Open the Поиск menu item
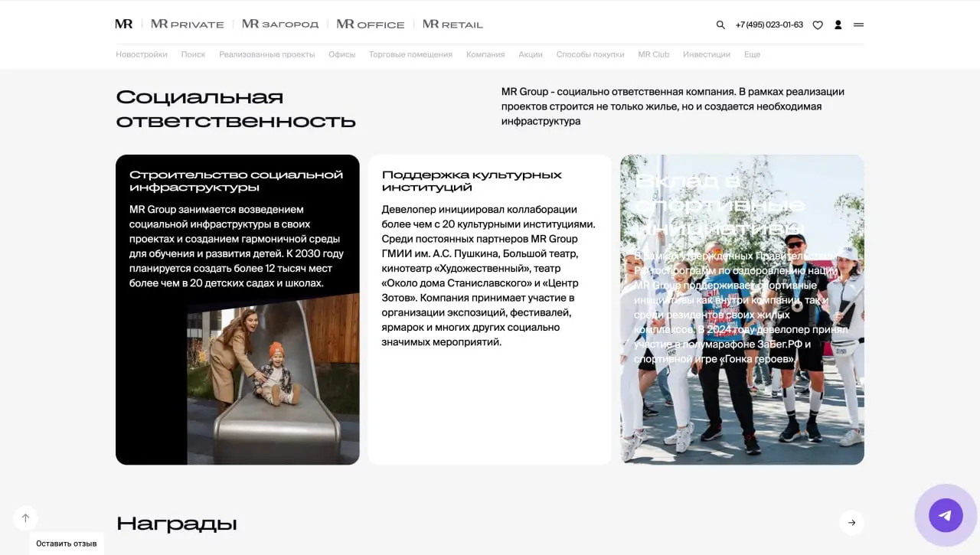The width and height of the screenshot is (980, 555). 193,54
